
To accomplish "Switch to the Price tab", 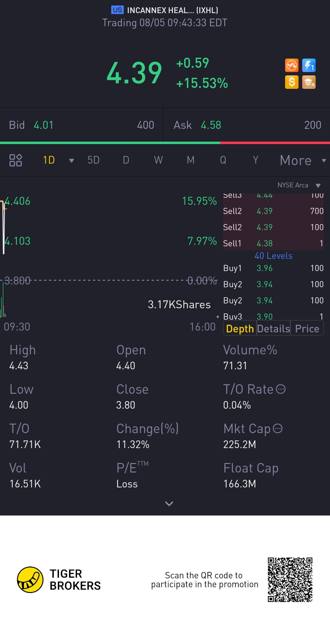I will tap(307, 329).
